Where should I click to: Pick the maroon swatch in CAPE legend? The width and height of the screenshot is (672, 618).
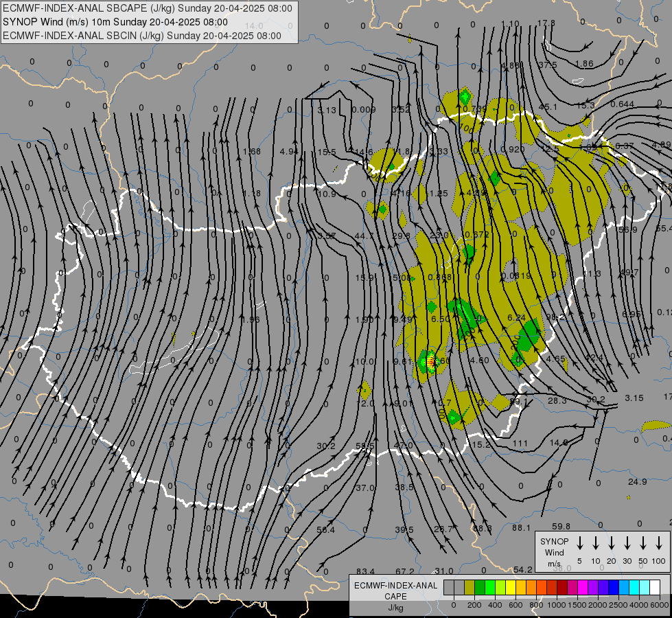pos(562,587)
